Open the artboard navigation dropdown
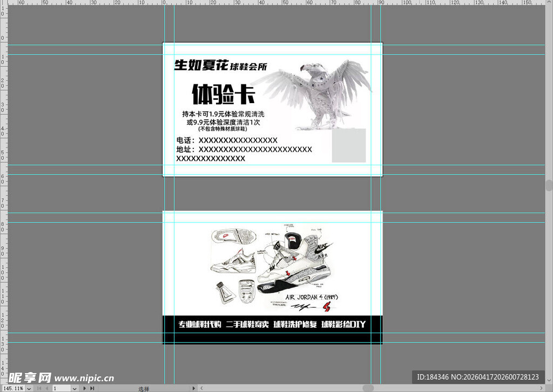 75,388
